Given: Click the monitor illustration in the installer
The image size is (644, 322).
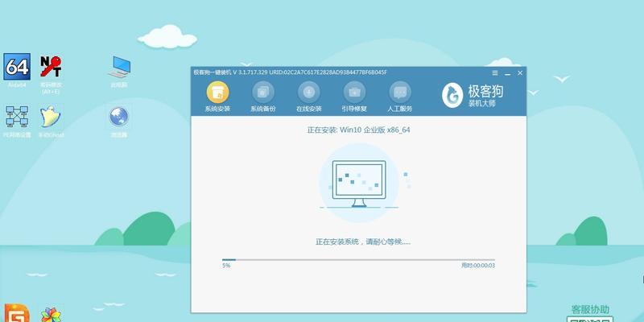Looking at the screenshot, I should pyautogui.click(x=359, y=184).
